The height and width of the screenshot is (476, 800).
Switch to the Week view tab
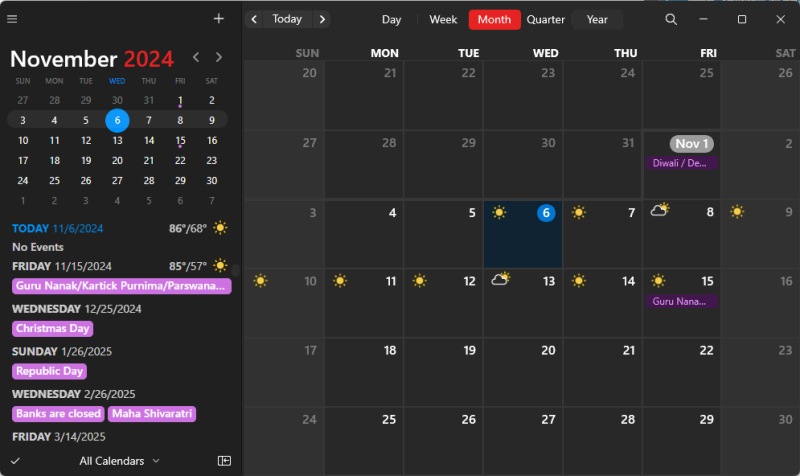[x=443, y=19]
